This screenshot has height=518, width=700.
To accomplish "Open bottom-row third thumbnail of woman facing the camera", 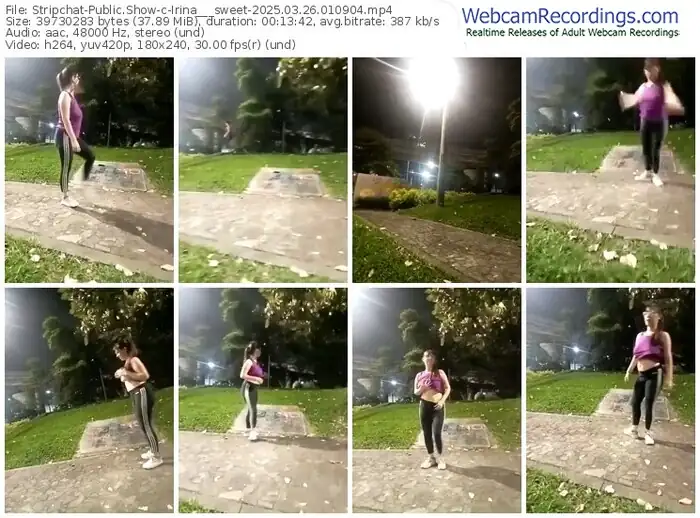I will point(437,400).
